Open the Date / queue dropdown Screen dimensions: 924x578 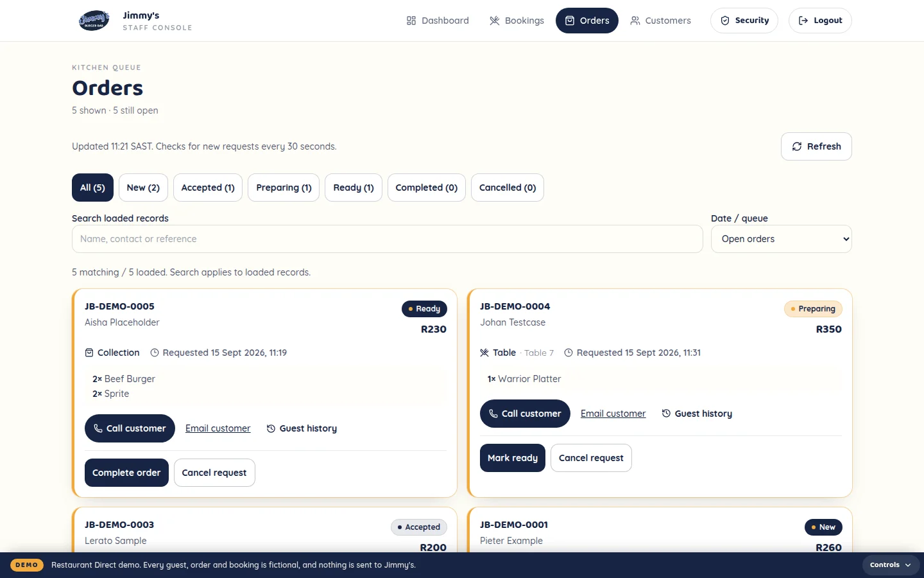[x=782, y=239]
